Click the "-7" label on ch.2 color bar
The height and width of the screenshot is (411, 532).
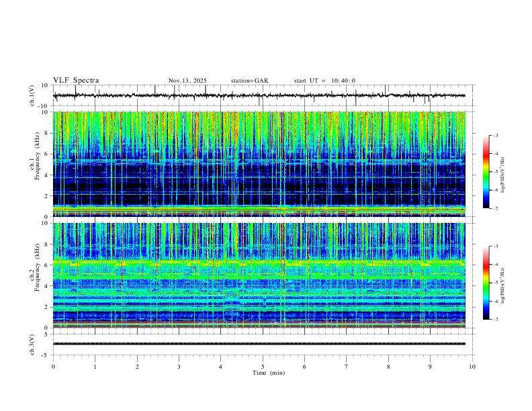[496, 320]
